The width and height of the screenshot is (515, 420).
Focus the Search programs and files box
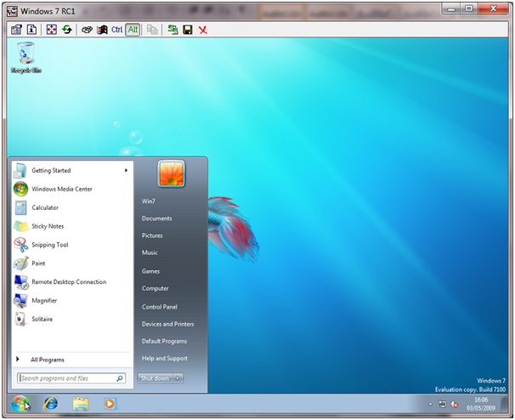(x=71, y=378)
